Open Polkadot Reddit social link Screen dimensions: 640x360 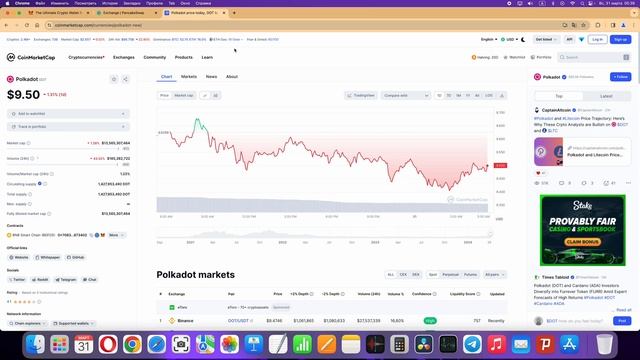click(x=40, y=280)
